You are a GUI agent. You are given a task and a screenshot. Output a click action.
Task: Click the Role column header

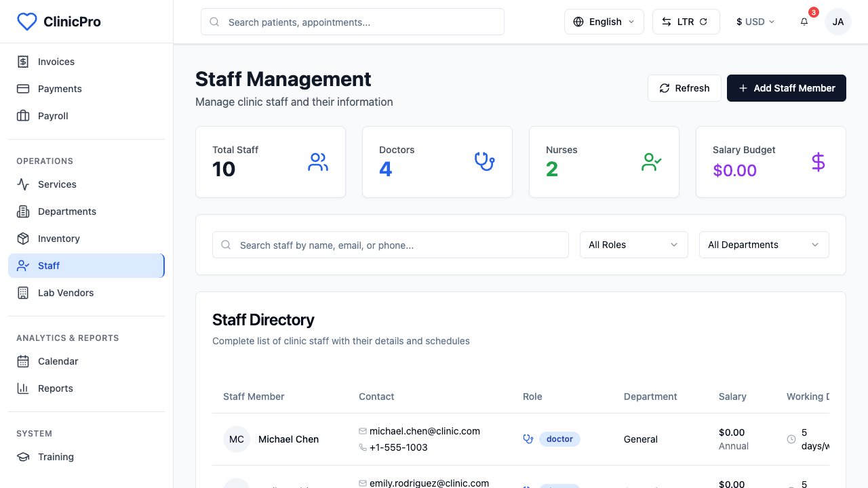tap(532, 396)
